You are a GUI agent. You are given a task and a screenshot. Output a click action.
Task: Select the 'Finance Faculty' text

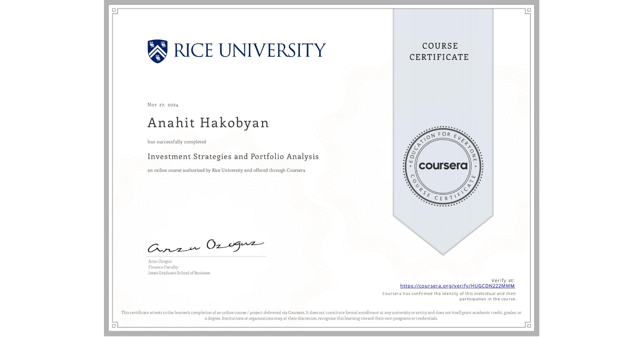pos(163,267)
